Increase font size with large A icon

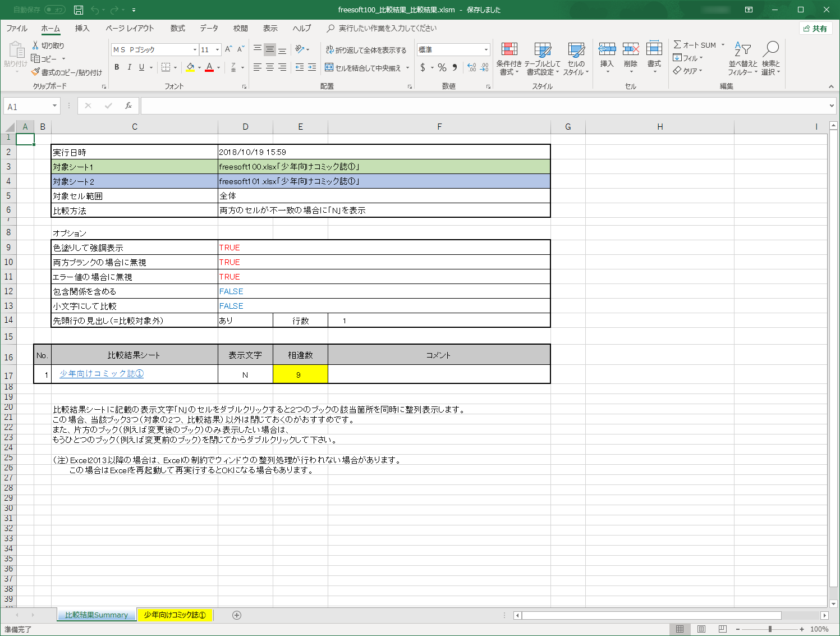[x=228, y=49]
